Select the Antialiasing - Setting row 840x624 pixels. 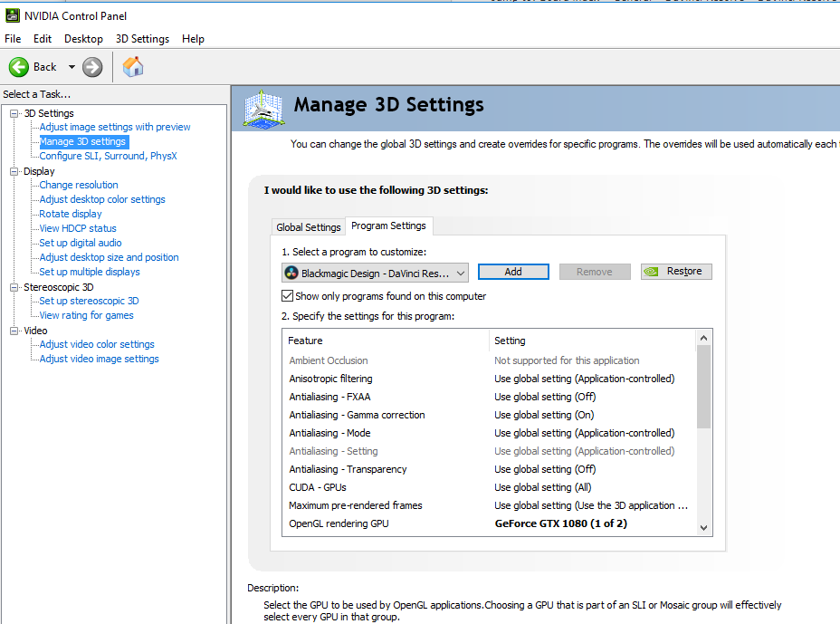489,451
